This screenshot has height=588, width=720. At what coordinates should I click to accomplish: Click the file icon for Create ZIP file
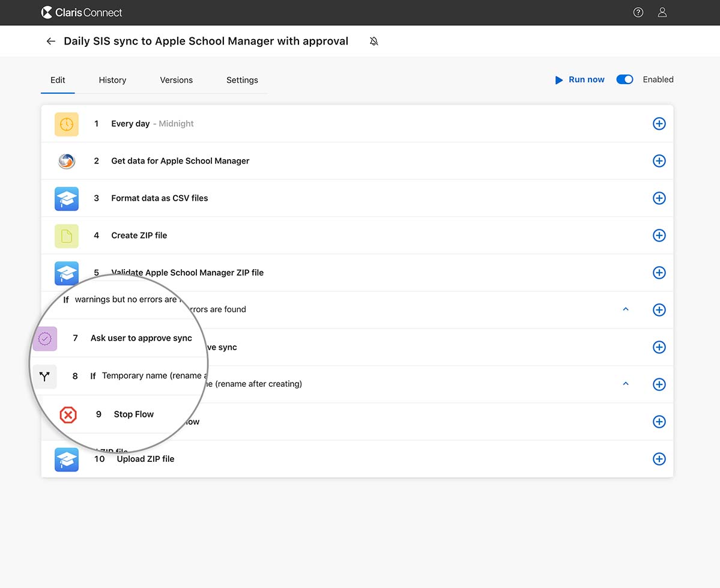(67, 235)
